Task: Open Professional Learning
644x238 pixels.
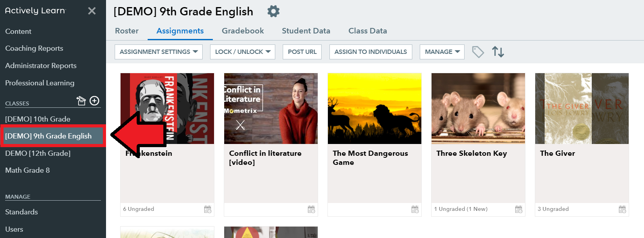Action: [40, 83]
